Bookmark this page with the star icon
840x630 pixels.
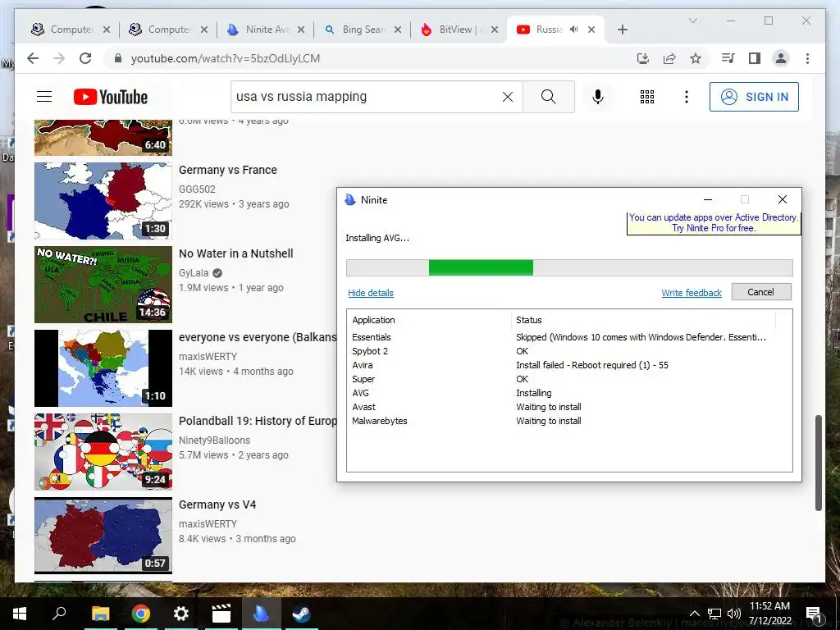(696, 58)
